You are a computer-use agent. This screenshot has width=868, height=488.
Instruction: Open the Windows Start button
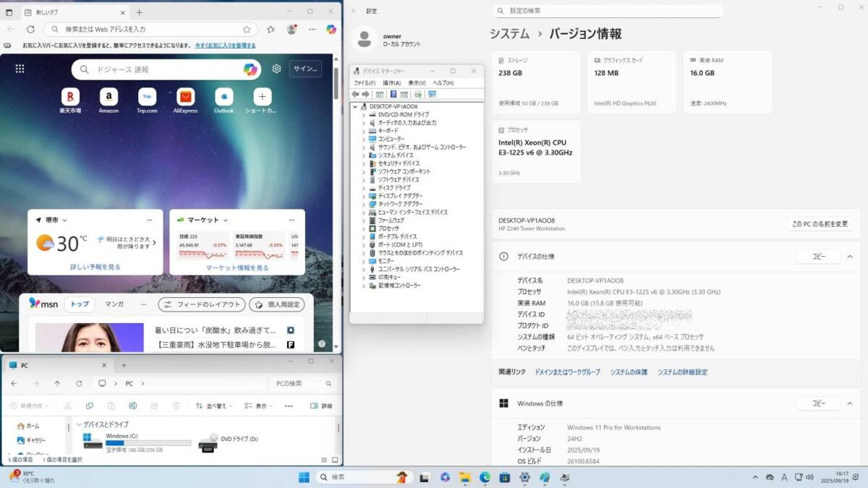(x=305, y=477)
